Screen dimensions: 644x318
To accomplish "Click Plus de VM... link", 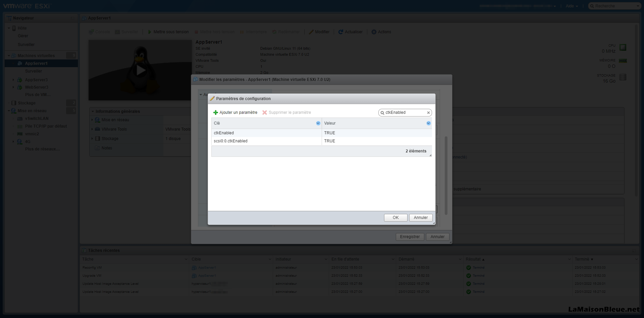I will tap(38, 95).
